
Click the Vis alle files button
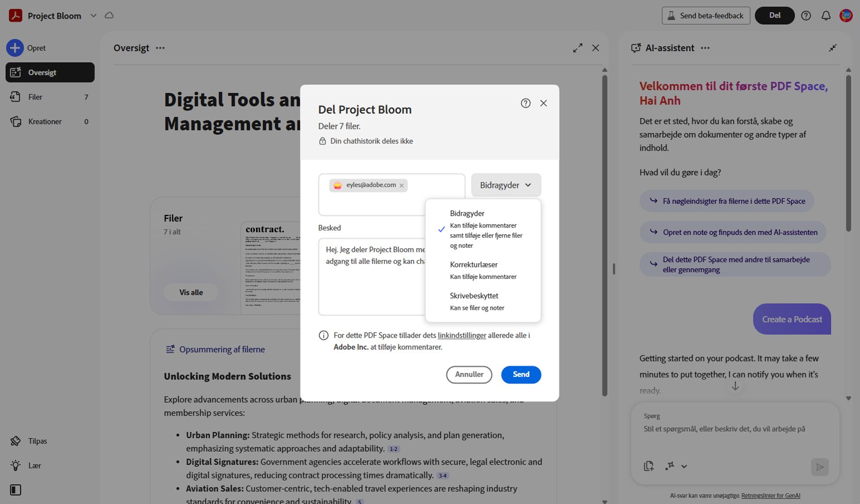tap(191, 293)
